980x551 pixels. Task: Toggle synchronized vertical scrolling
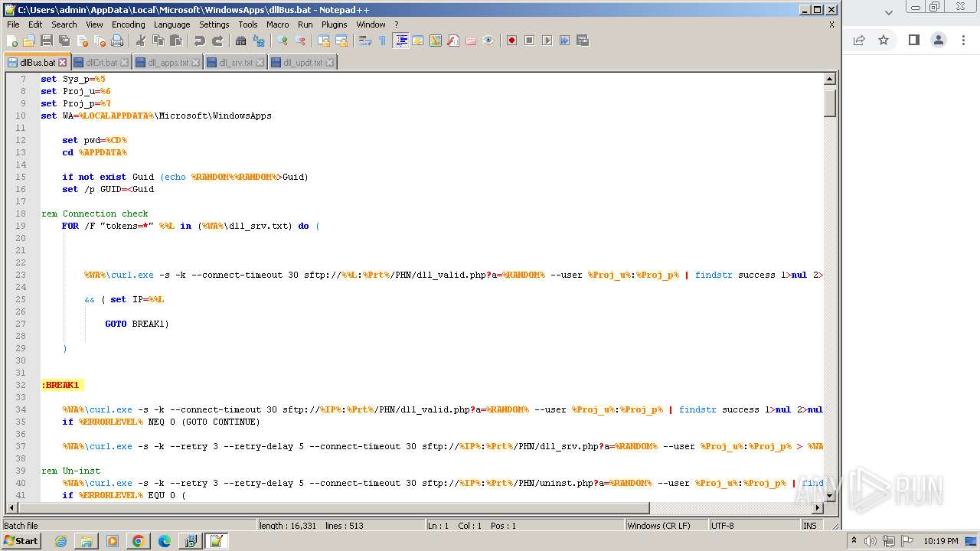pyautogui.click(x=324, y=41)
